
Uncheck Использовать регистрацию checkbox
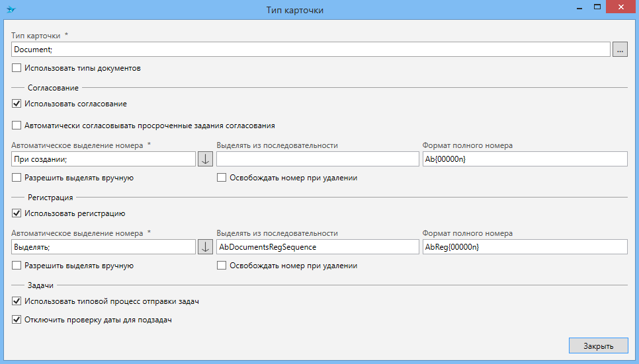tap(17, 213)
